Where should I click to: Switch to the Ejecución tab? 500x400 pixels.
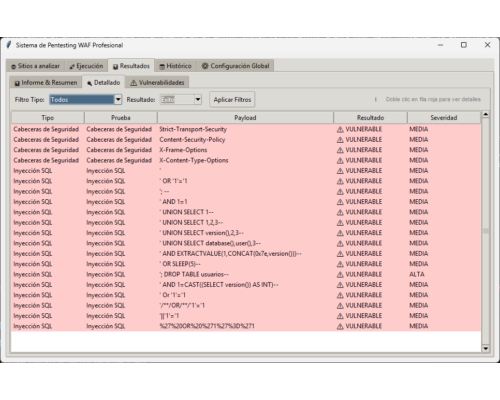[x=86, y=66]
